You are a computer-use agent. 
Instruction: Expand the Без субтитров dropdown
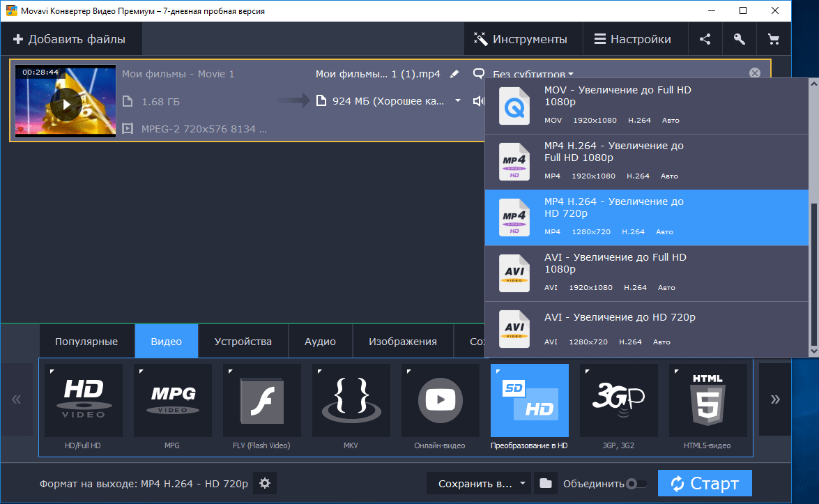coord(533,74)
